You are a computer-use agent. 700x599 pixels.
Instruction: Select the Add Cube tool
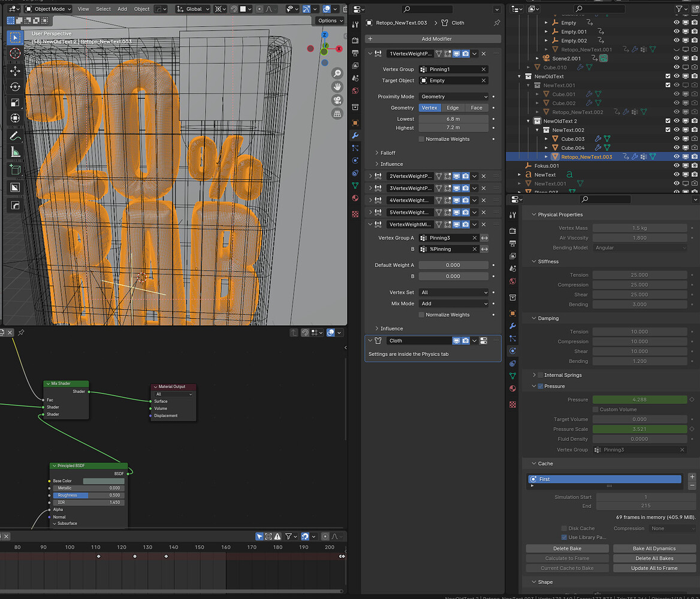pos(15,170)
